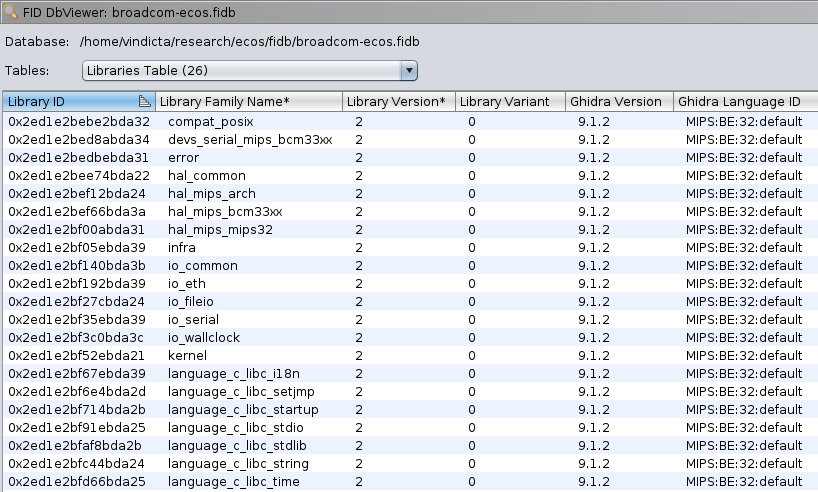Sort by Library Version column header

399,101
